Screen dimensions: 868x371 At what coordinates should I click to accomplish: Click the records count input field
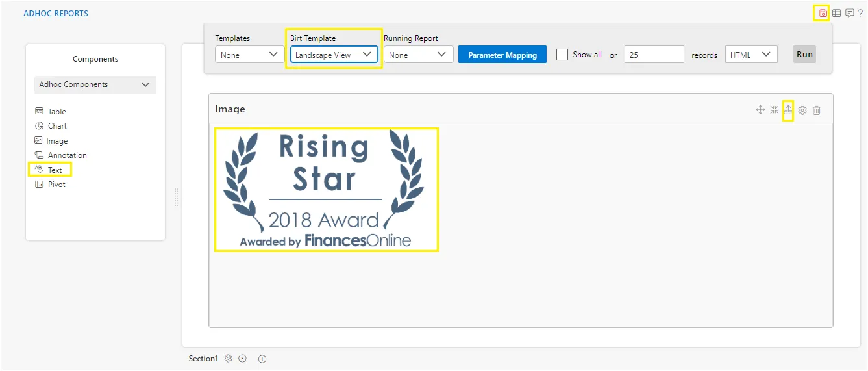654,55
